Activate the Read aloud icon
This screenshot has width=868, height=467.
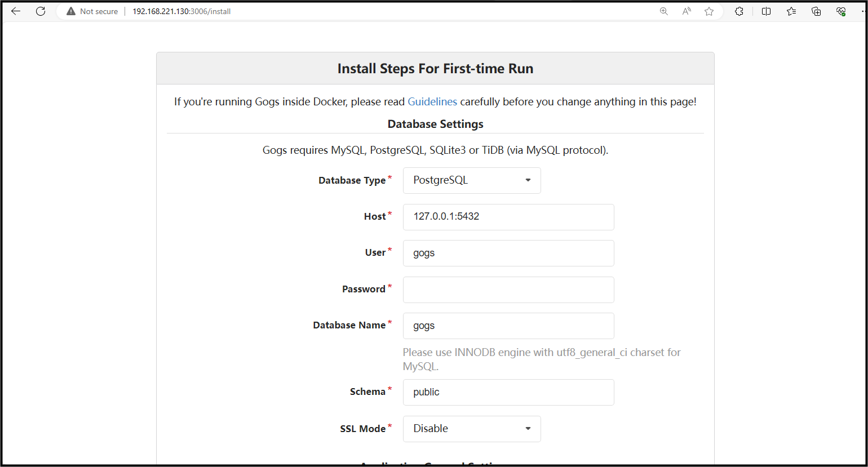point(687,11)
